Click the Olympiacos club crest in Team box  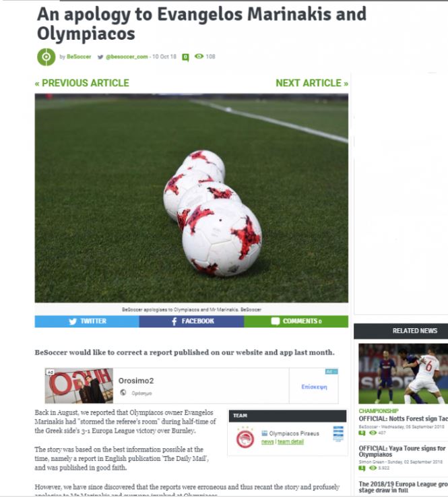point(245,437)
